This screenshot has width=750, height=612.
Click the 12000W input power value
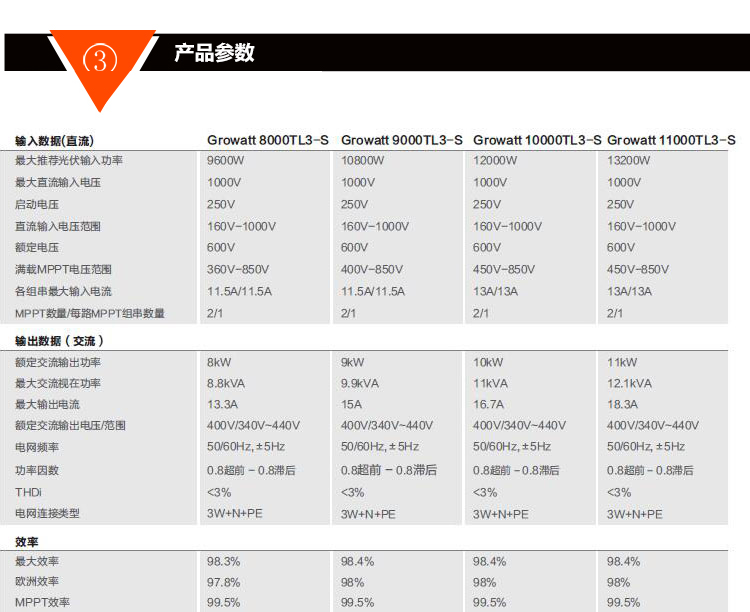click(x=495, y=160)
